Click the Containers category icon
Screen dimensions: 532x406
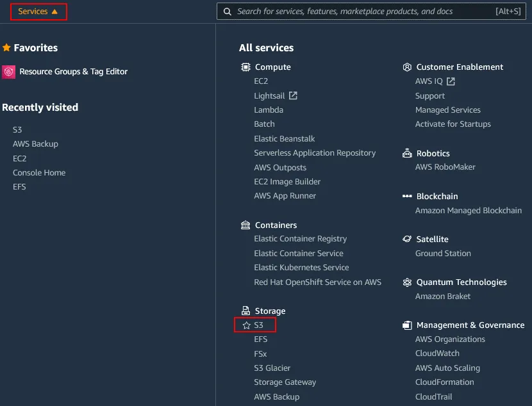coord(245,225)
